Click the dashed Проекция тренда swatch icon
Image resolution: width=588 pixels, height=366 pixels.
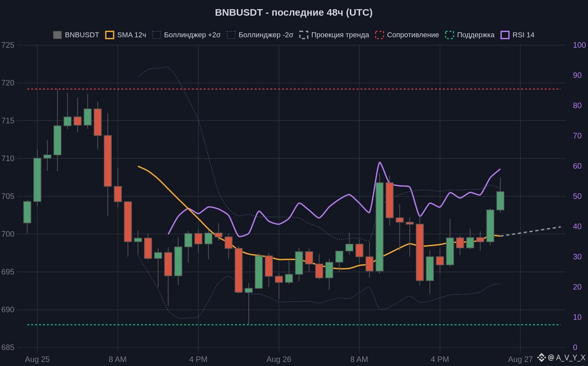coord(303,35)
